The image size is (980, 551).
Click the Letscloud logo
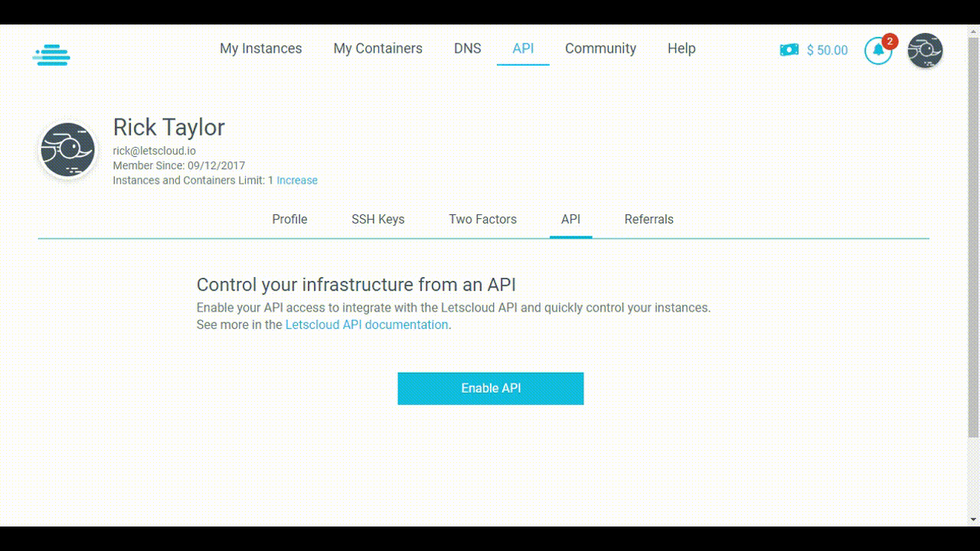click(51, 54)
